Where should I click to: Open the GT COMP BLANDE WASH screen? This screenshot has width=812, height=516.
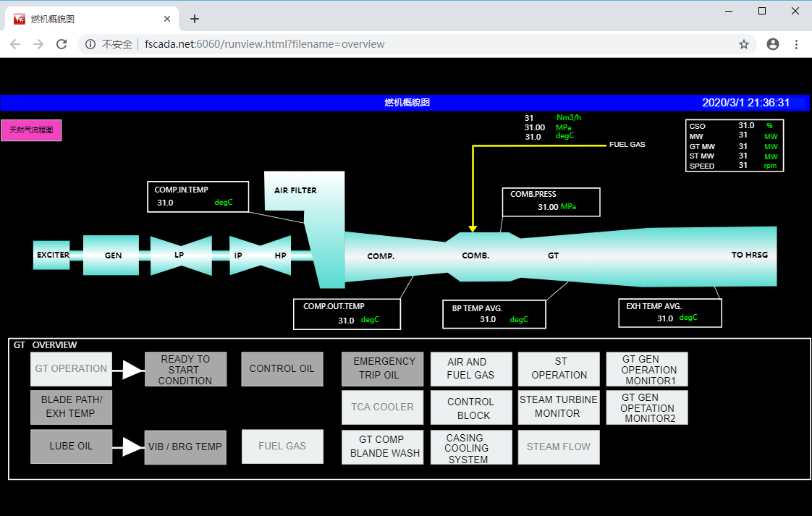(383, 447)
